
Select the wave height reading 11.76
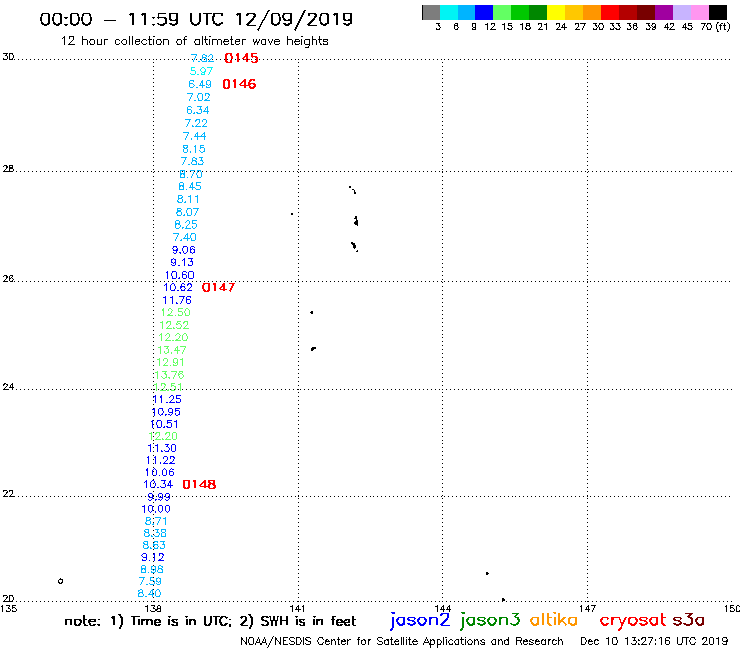[x=177, y=300]
